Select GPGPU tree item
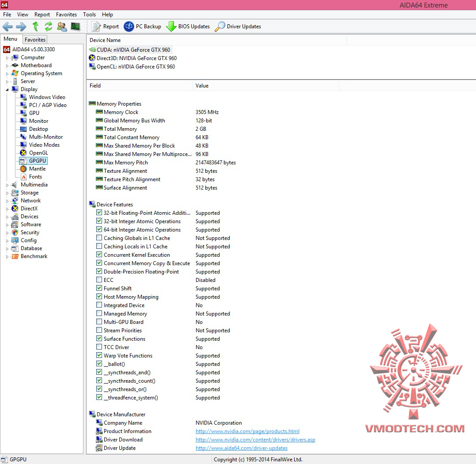 (34, 161)
